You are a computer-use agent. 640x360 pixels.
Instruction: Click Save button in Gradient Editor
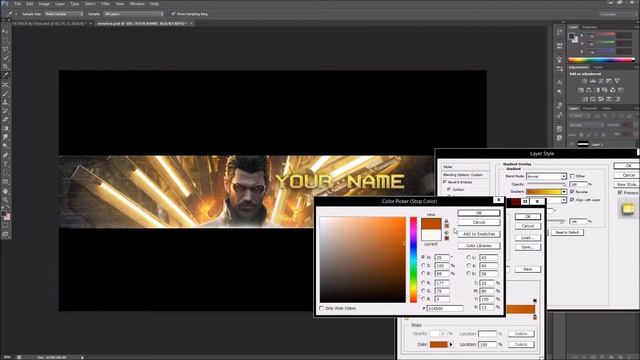(527, 247)
